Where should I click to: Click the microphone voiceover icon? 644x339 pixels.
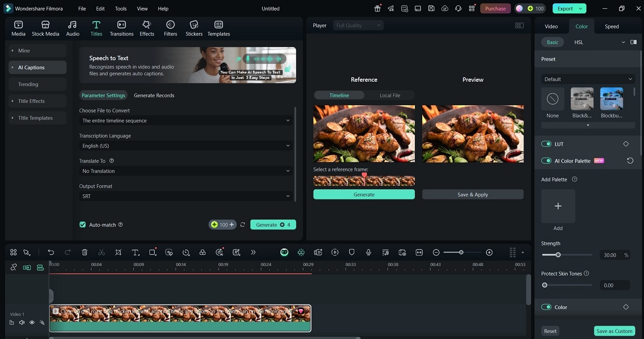[x=368, y=252]
